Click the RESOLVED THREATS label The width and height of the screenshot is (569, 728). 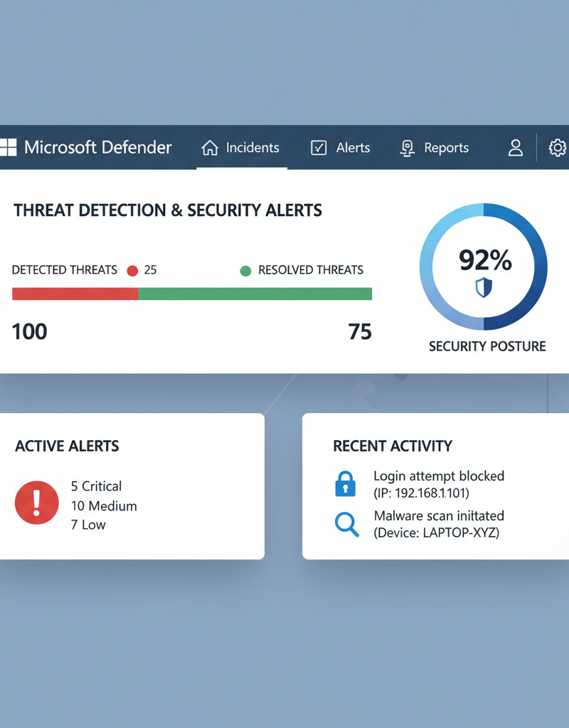[311, 270]
